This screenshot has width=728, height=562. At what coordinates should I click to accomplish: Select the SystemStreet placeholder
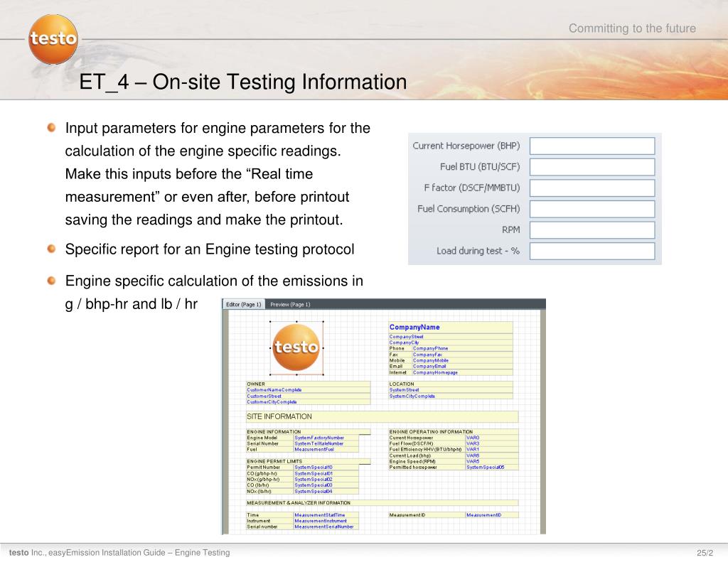point(450,390)
